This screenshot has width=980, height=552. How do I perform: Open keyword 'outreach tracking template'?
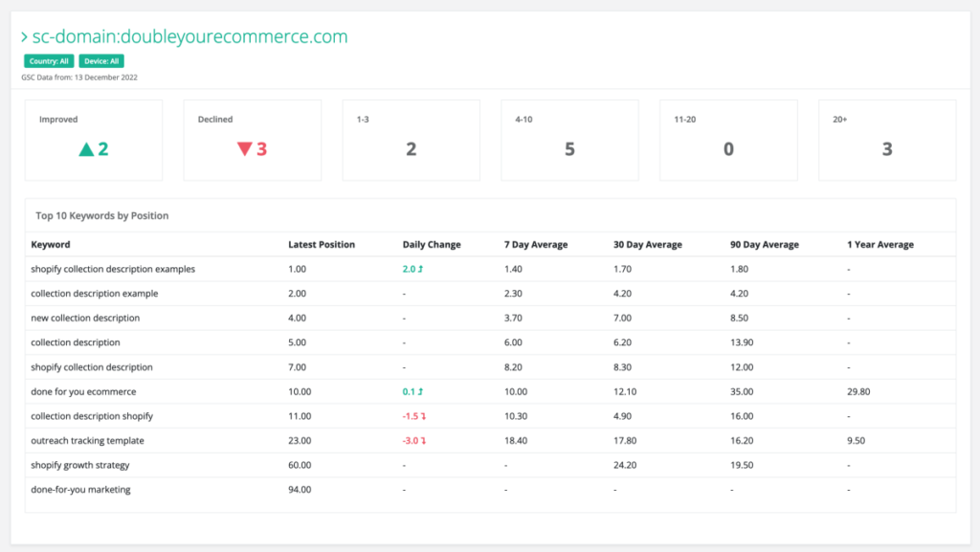(x=87, y=441)
